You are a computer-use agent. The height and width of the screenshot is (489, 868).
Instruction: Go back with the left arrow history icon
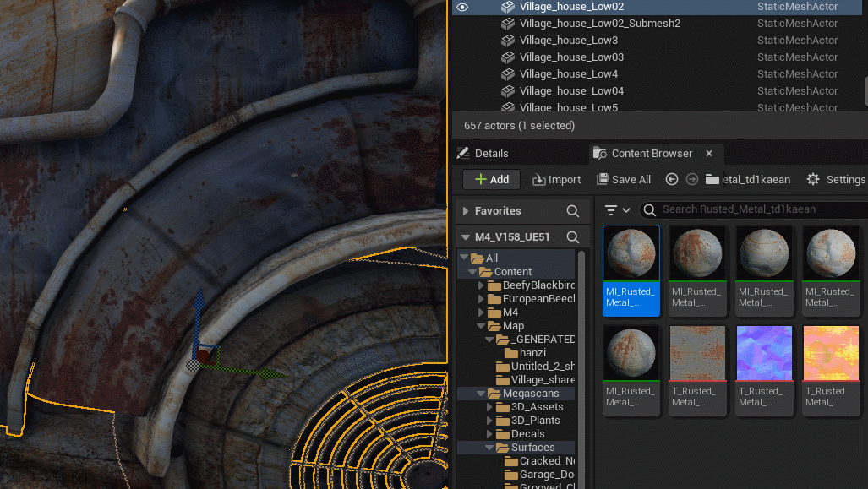point(672,179)
